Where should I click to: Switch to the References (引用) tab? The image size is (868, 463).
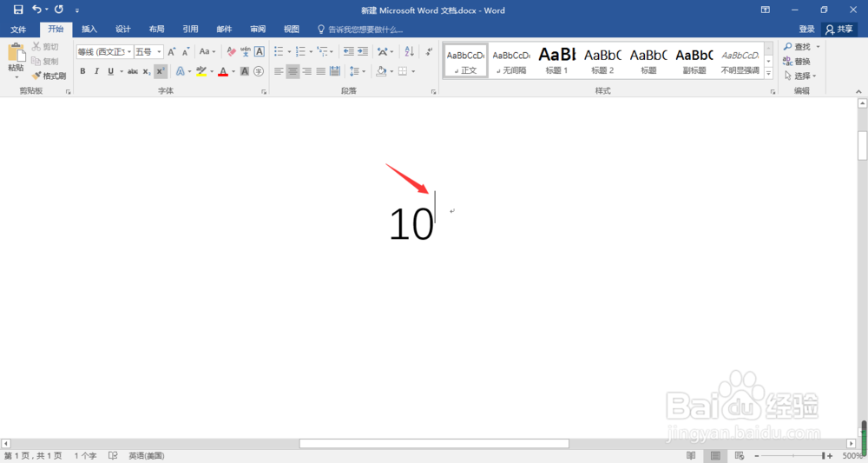190,30
